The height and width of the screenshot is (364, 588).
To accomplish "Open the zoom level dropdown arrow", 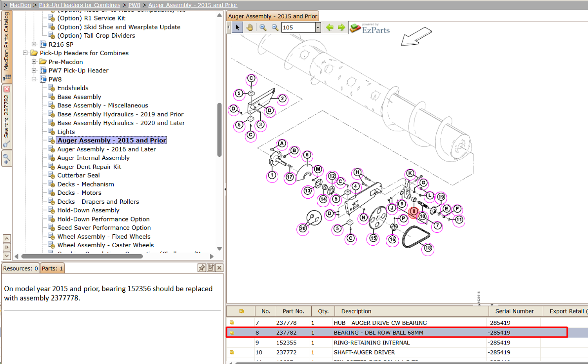I will (x=318, y=27).
